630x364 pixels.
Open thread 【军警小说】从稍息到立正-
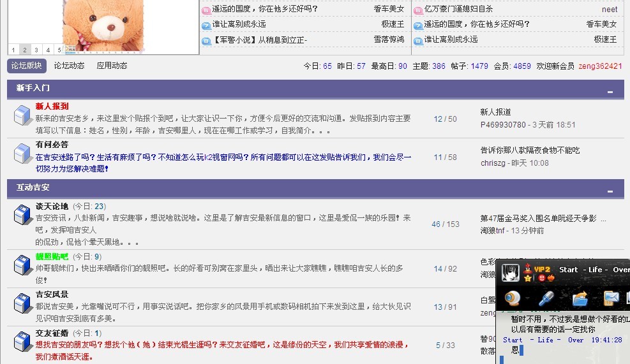coord(260,40)
